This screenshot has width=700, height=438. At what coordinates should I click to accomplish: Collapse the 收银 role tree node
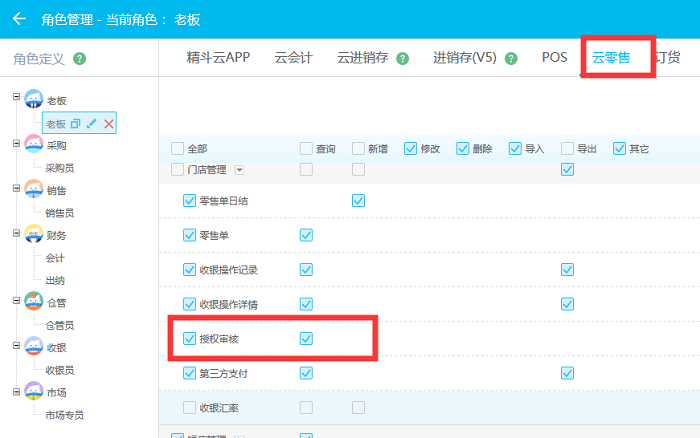coord(16,346)
